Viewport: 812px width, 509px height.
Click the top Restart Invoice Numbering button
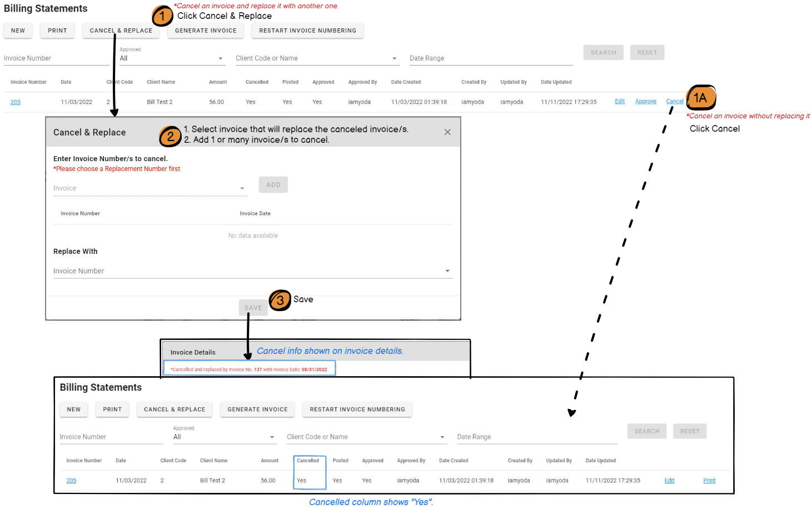307,31
